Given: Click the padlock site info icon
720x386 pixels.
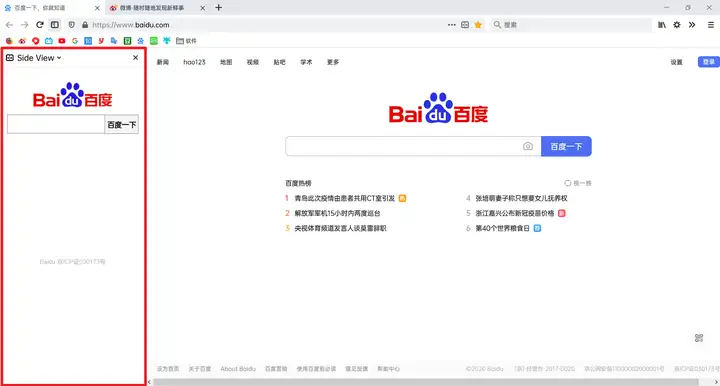Looking at the screenshot, I should click(85, 25).
